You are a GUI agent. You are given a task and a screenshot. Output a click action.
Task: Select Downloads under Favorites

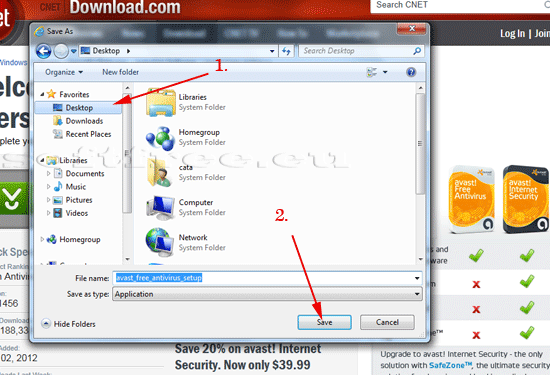[84, 121]
